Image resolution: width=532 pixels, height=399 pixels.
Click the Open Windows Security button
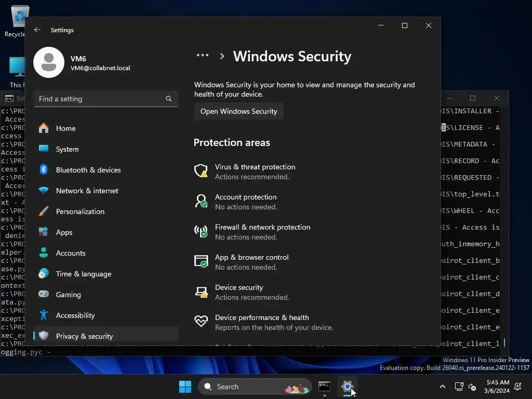(239, 111)
